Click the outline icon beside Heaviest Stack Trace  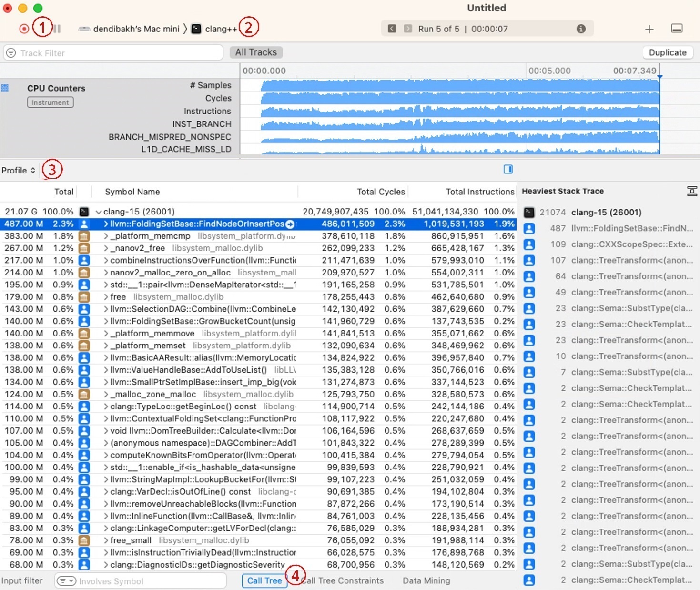tap(692, 191)
